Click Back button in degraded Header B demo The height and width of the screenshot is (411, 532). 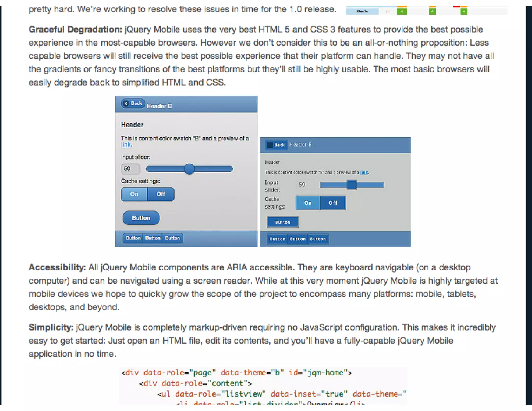click(276, 145)
